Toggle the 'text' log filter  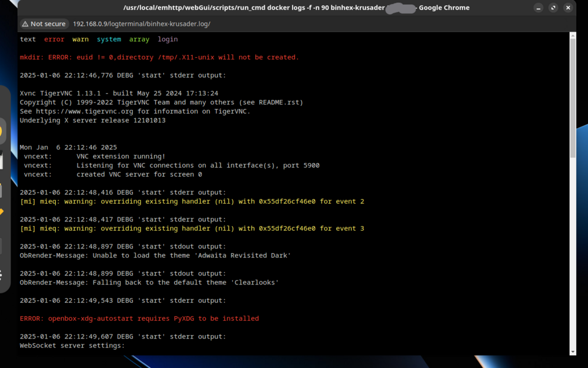[28, 39]
